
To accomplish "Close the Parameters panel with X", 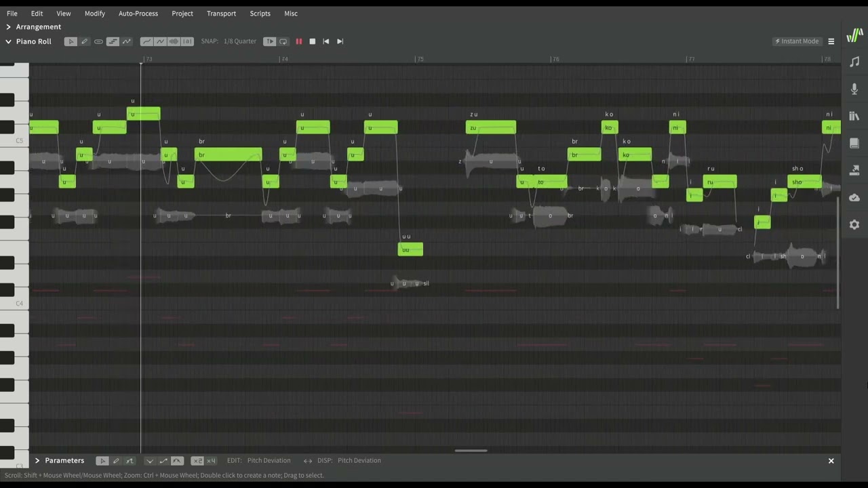I will [831, 461].
